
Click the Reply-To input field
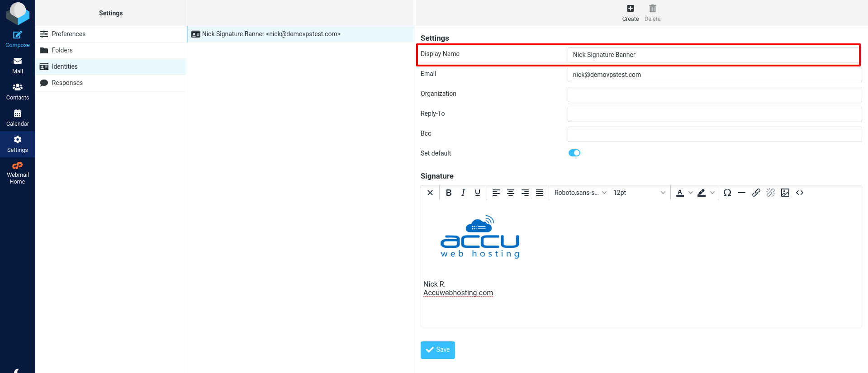[x=714, y=114]
